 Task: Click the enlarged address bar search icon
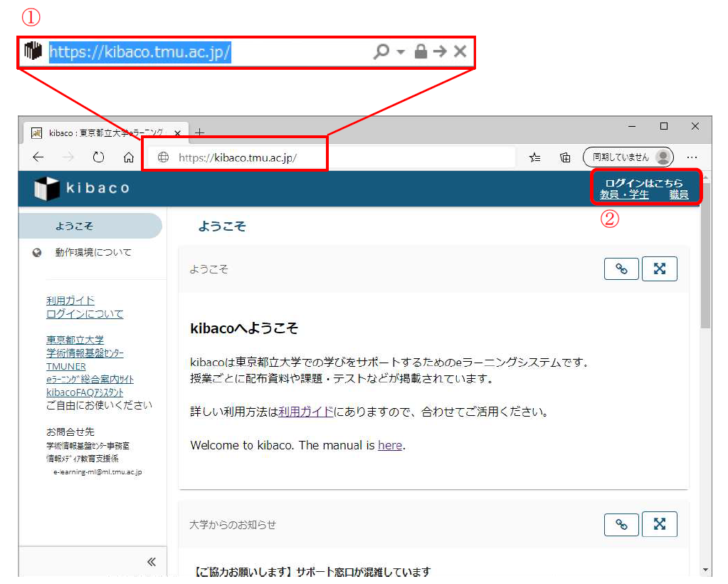381,51
